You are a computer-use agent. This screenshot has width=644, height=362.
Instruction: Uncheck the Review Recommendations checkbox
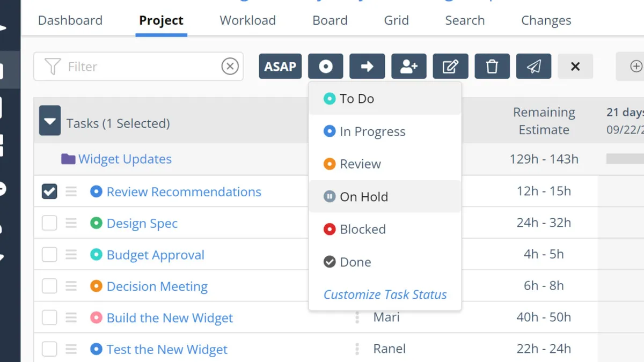point(49,191)
